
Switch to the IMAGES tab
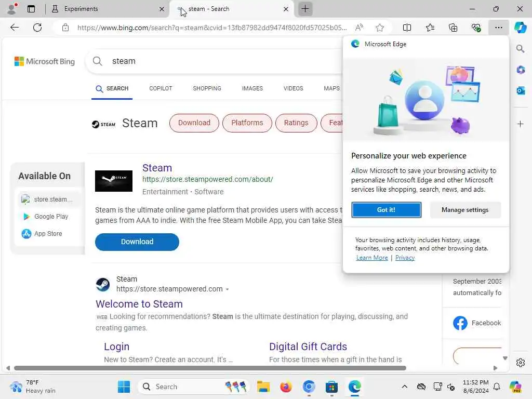[252, 88]
